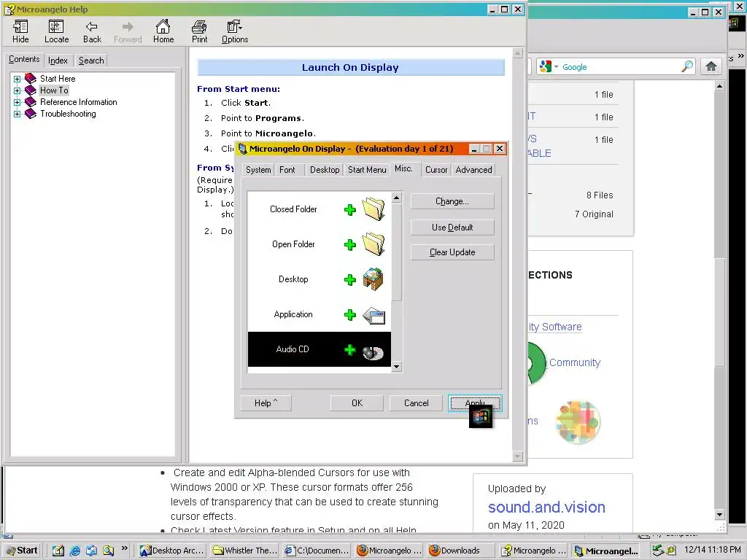Click the Closed Folder icon image
Image resolution: width=747 pixels, height=560 pixels.
[x=373, y=209]
